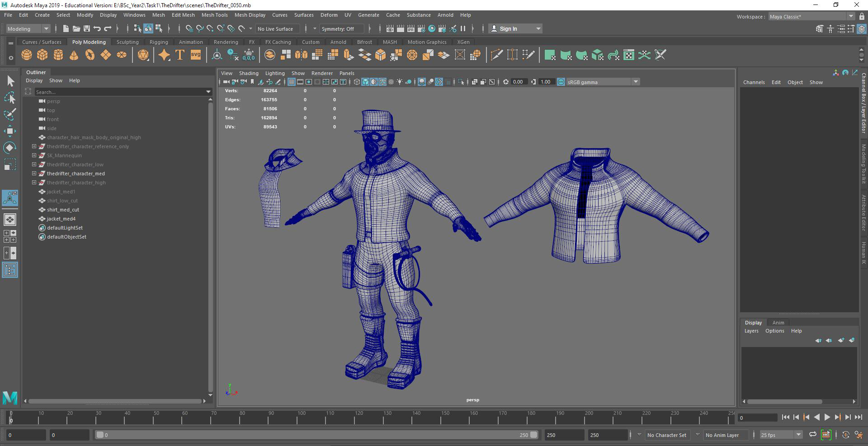Enable wireframe display in the viewport panel bar
Image resolution: width=868 pixels, height=446 pixels.
[356, 82]
